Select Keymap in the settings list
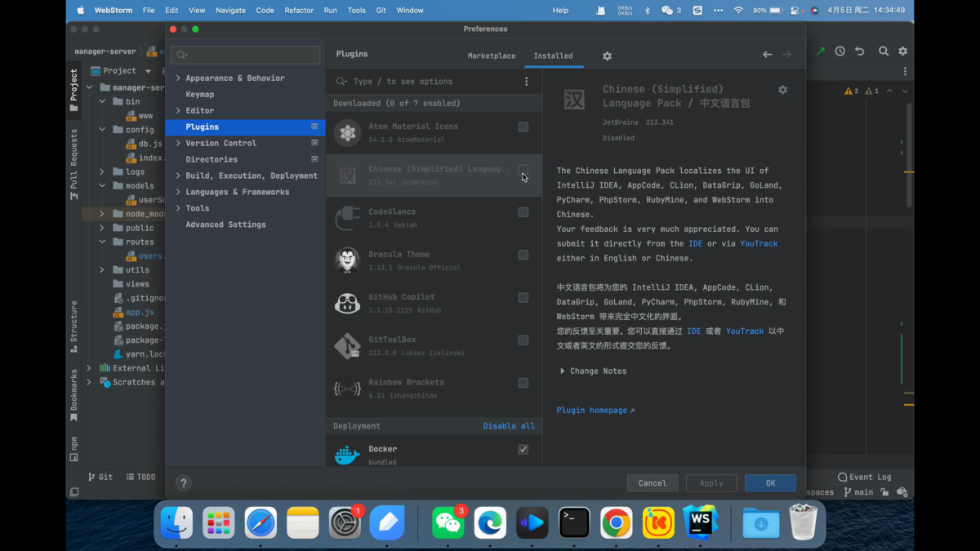This screenshot has width=980, height=551. 200,95
